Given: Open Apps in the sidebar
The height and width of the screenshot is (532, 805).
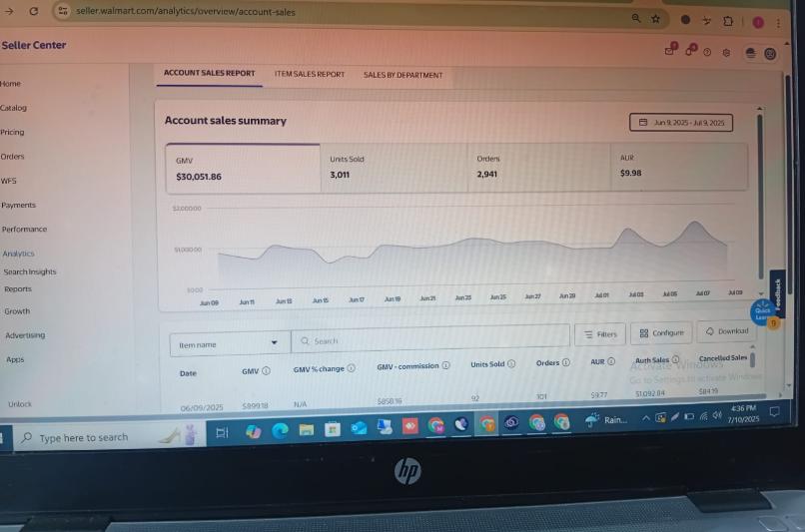Looking at the screenshot, I should tap(15, 359).
